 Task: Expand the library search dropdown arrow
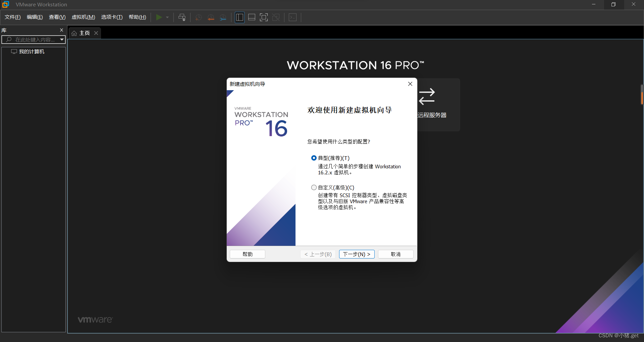coord(62,40)
